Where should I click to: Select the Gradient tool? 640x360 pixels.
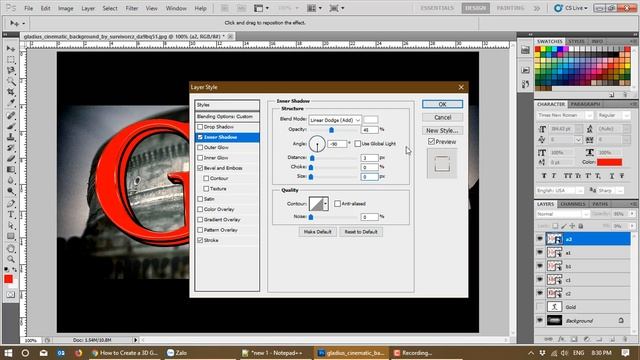[11, 169]
